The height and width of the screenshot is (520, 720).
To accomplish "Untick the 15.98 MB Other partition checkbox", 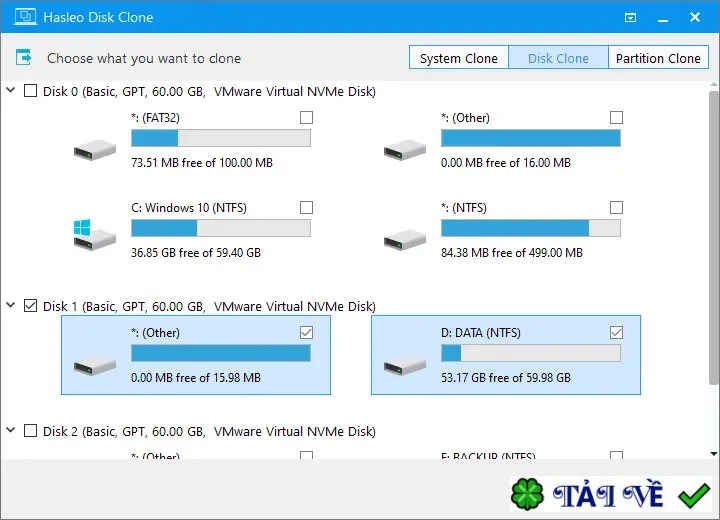I will [x=306, y=333].
